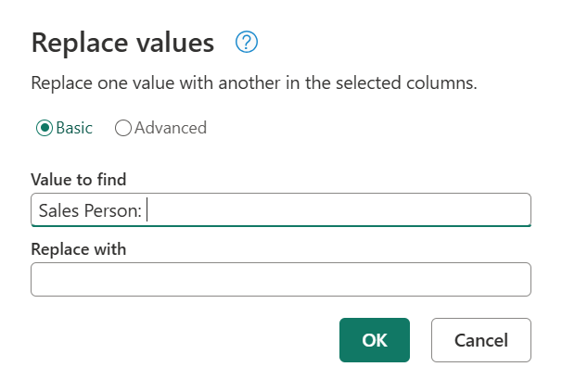Confirm replacement with the OK button

click(x=375, y=340)
